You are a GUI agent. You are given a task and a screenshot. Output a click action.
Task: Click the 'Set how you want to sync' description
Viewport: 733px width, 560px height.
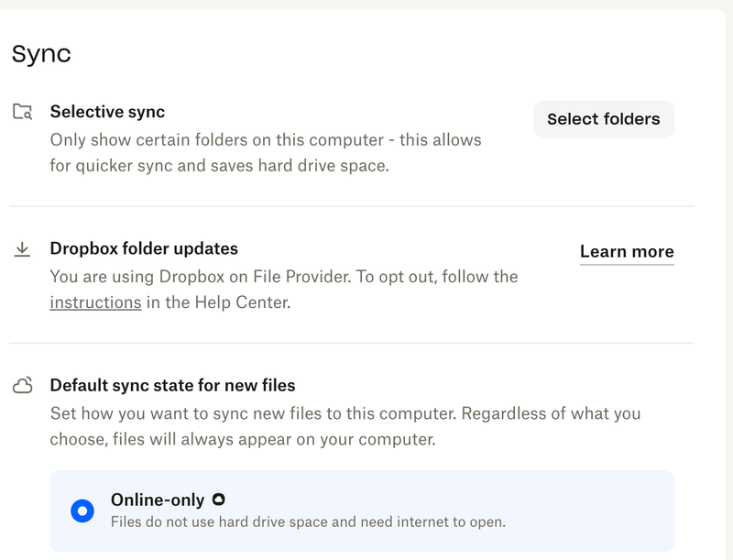[345, 413]
